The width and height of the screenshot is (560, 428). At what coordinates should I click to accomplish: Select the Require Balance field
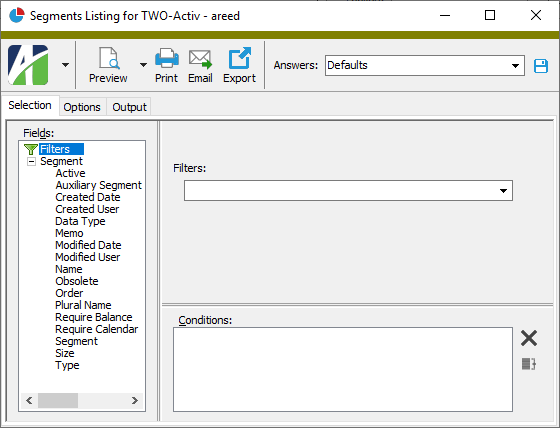(x=94, y=317)
